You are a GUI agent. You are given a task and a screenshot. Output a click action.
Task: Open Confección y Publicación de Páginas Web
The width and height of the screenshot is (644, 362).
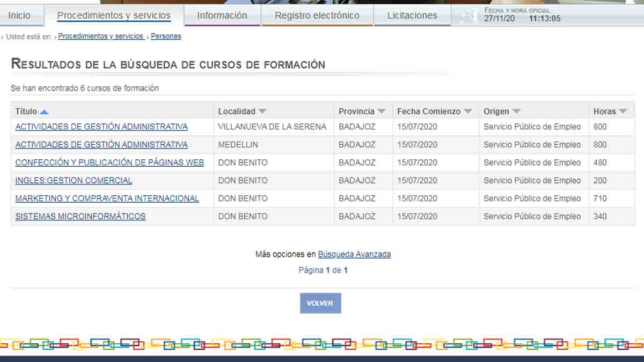click(x=109, y=162)
